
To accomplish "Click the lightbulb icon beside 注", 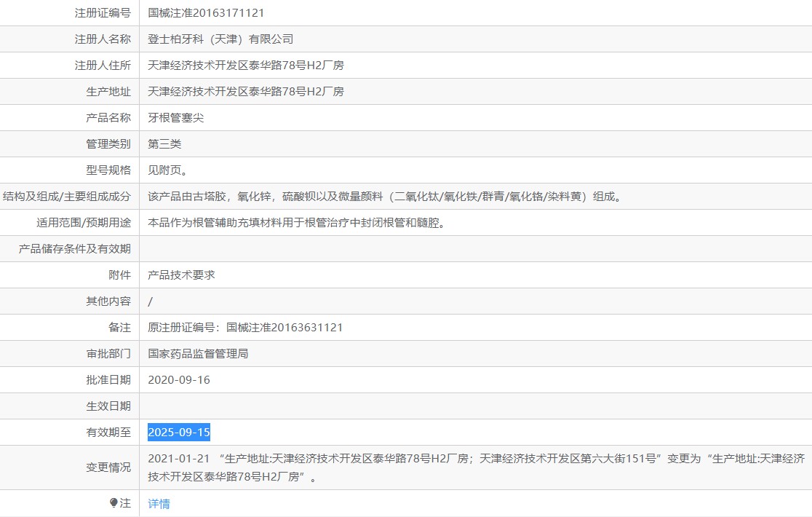I will [114, 503].
